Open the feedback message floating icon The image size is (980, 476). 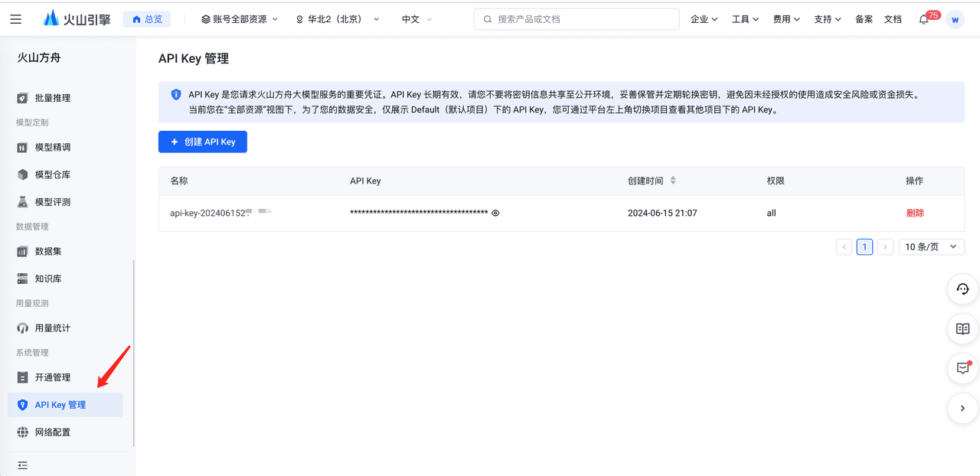(963, 369)
